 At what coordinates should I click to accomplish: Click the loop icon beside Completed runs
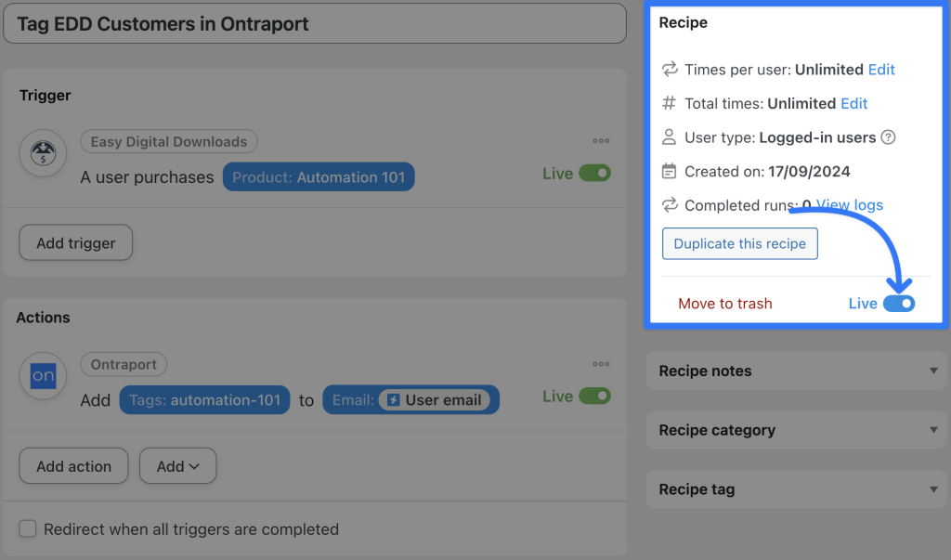(668, 204)
